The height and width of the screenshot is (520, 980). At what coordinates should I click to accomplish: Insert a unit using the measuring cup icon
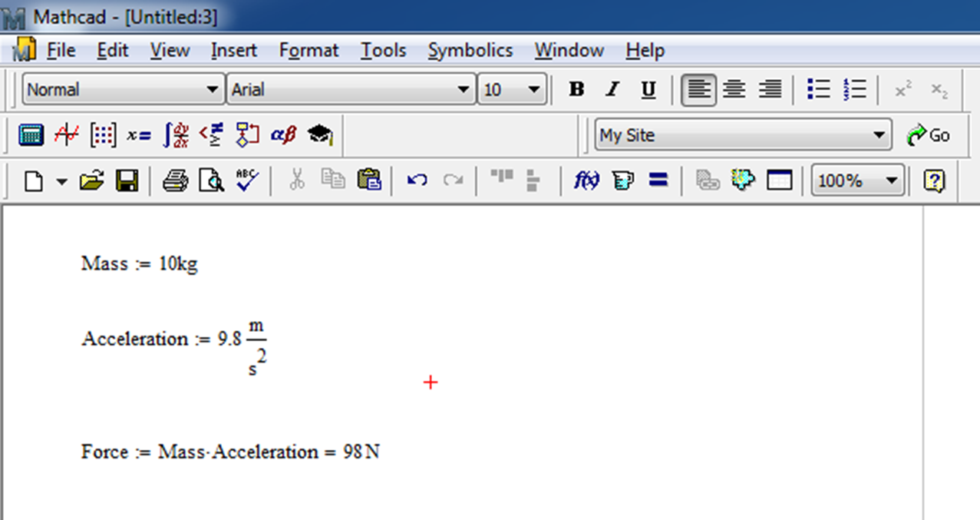point(622,181)
